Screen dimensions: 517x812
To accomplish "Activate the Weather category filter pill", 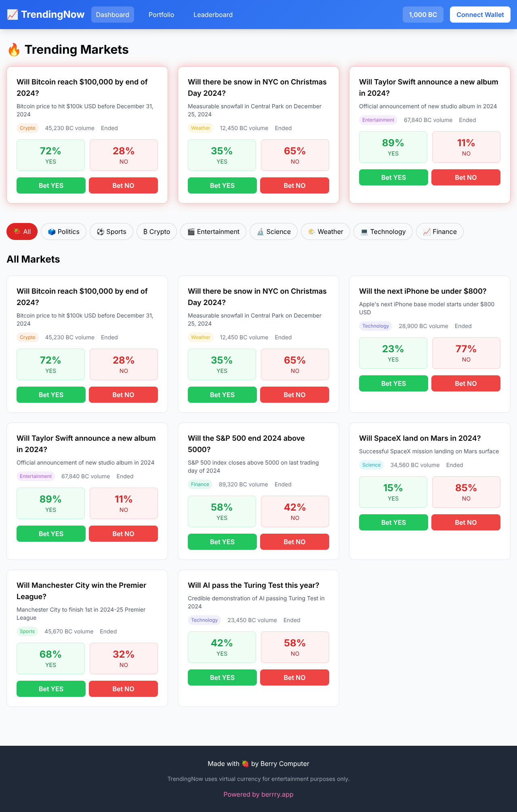I will (x=325, y=231).
